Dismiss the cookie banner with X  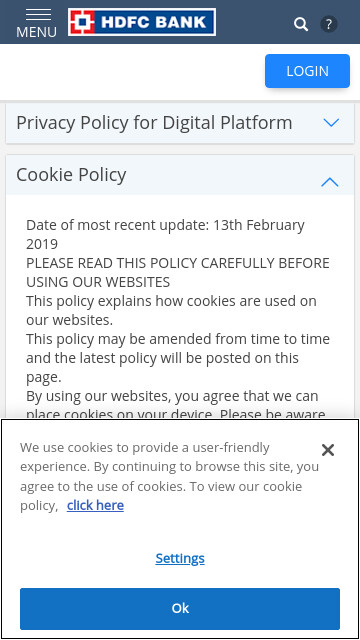coord(328,450)
